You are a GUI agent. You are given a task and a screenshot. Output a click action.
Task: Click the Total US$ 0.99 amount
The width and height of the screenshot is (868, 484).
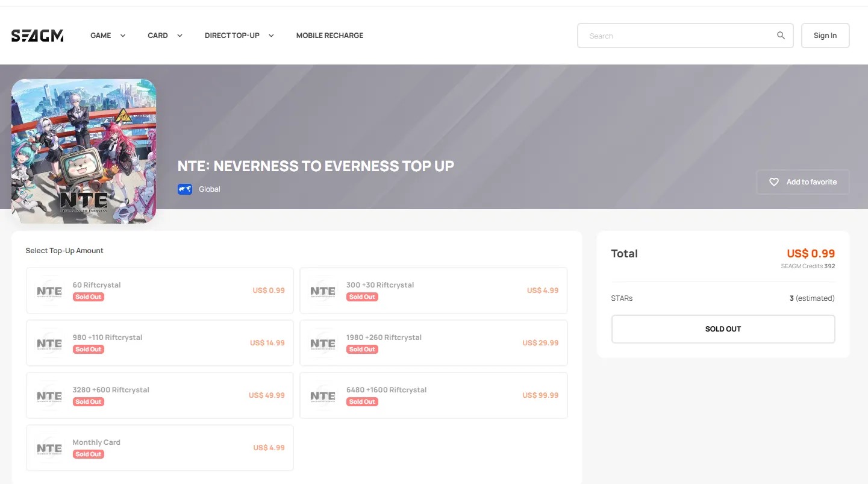(x=811, y=254)
